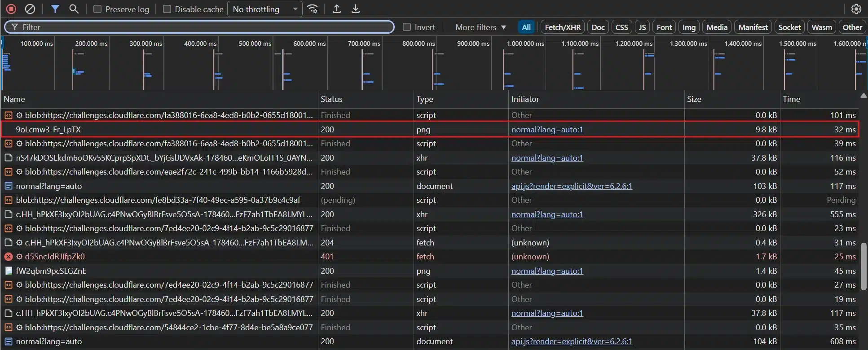The image size is (868, 350).
Task: Select the pending blob fe8bd33a request
Action: [430, 200]
